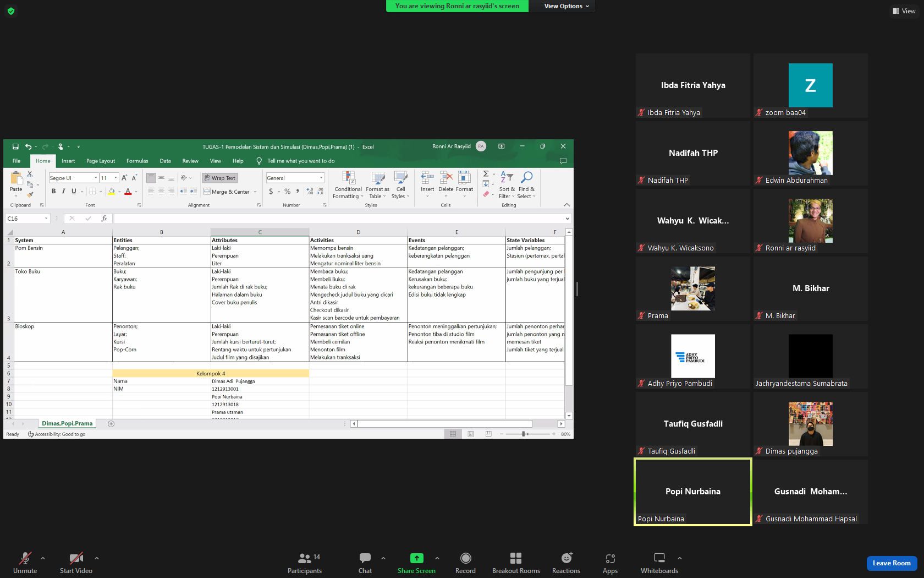Open the View Options dropdown

click(x=566, y=6)
